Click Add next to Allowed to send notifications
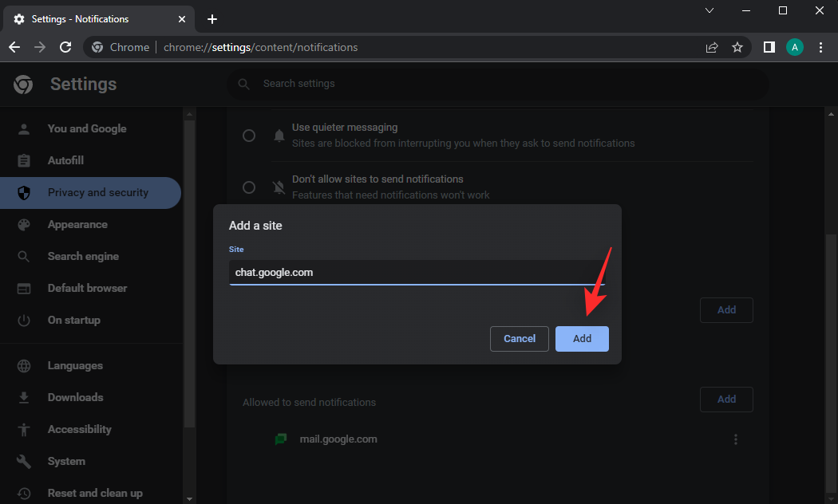The image size is (838, 504). pos(725,400)
